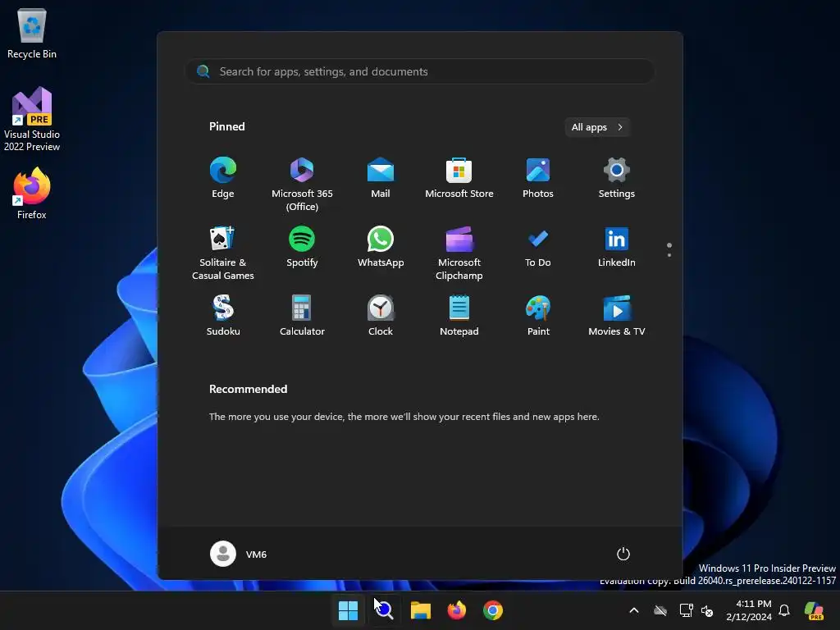This screenshot has width=840, height=630.
Task: Focus the Start menu search field
Action: (420, 72)
